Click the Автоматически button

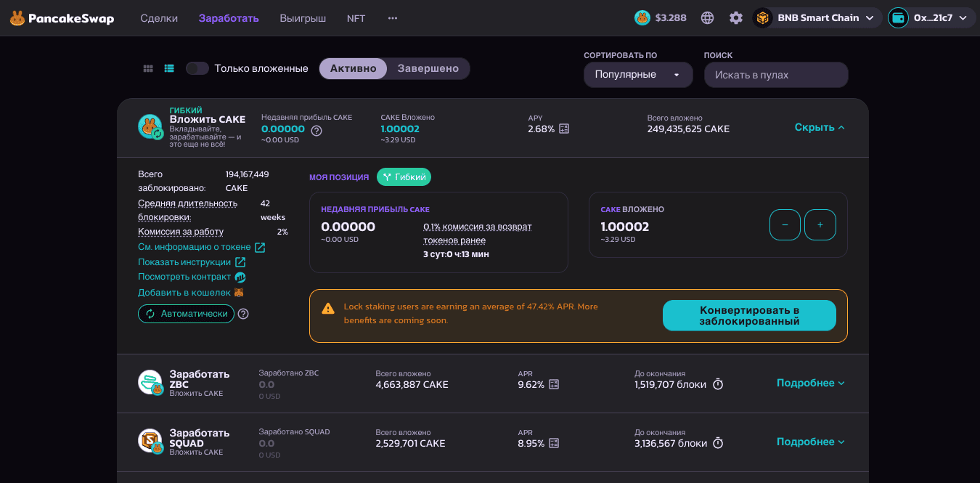[x=186, y=314]
